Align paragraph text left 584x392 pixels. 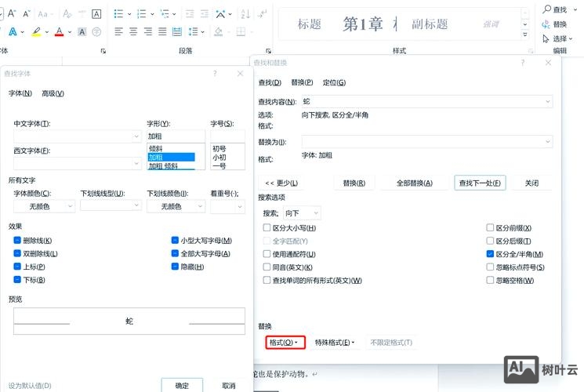(119, 31)
